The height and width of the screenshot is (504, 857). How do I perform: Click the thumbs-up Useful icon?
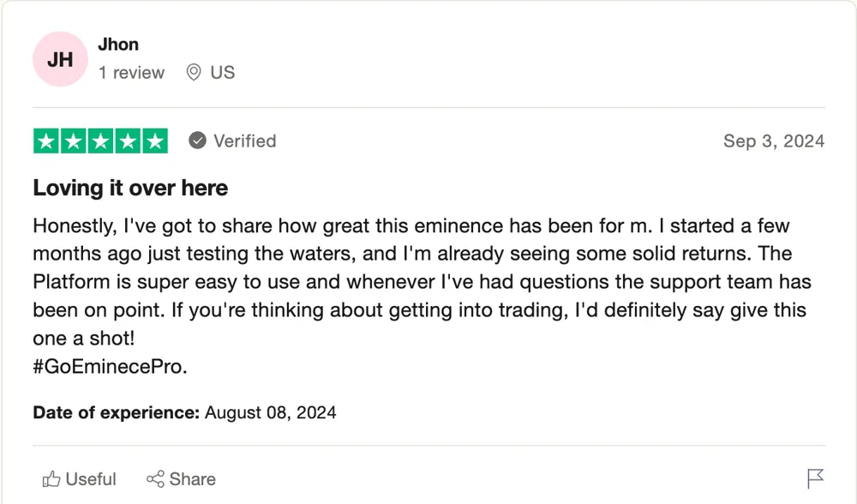click(51, 479)
